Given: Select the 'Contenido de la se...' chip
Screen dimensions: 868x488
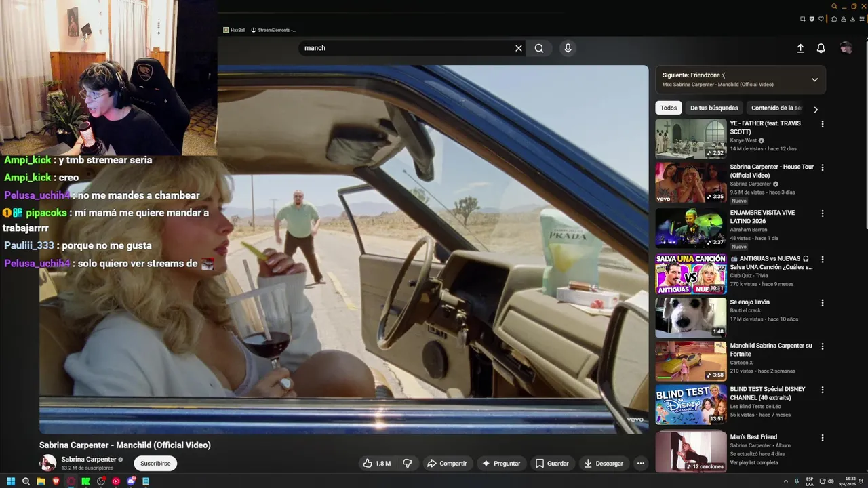Looking at the screenshot, I should pos(776,108).
